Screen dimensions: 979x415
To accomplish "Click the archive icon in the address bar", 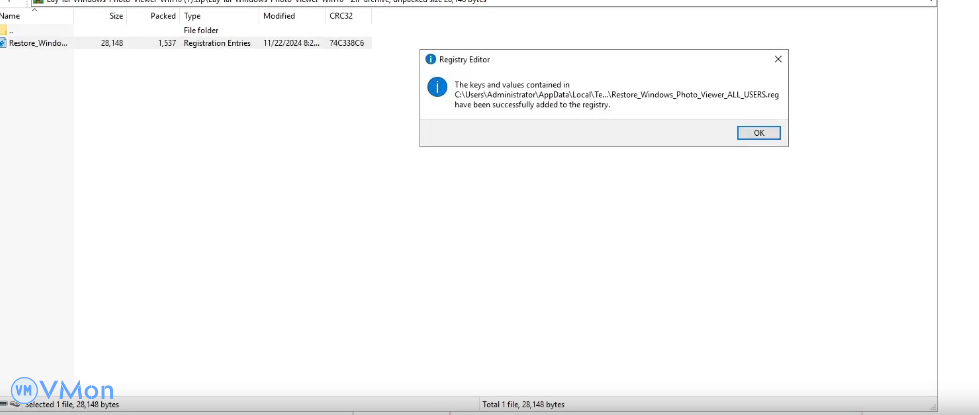I will pyautogui.click(x=37, y=2).
